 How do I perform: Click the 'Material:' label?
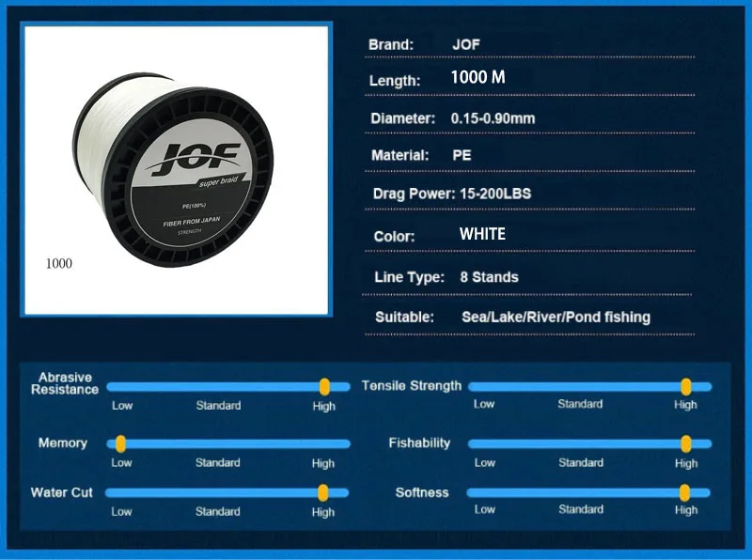point(400,155)
